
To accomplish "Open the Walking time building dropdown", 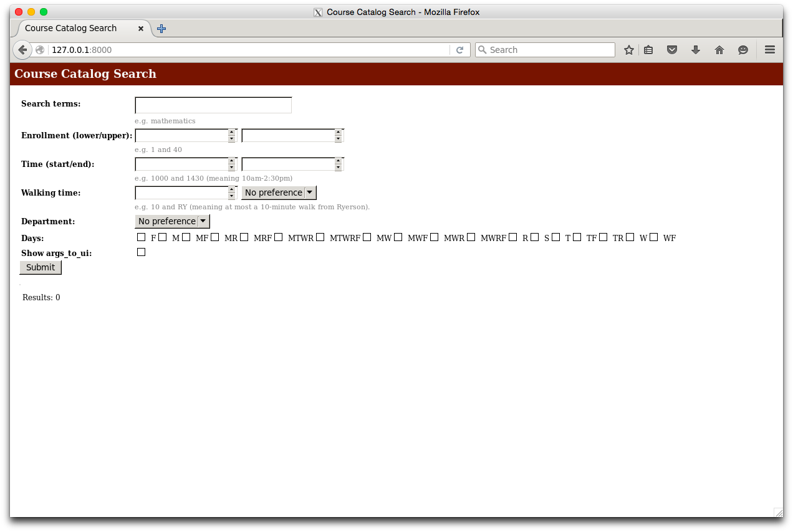I will 279,192.
